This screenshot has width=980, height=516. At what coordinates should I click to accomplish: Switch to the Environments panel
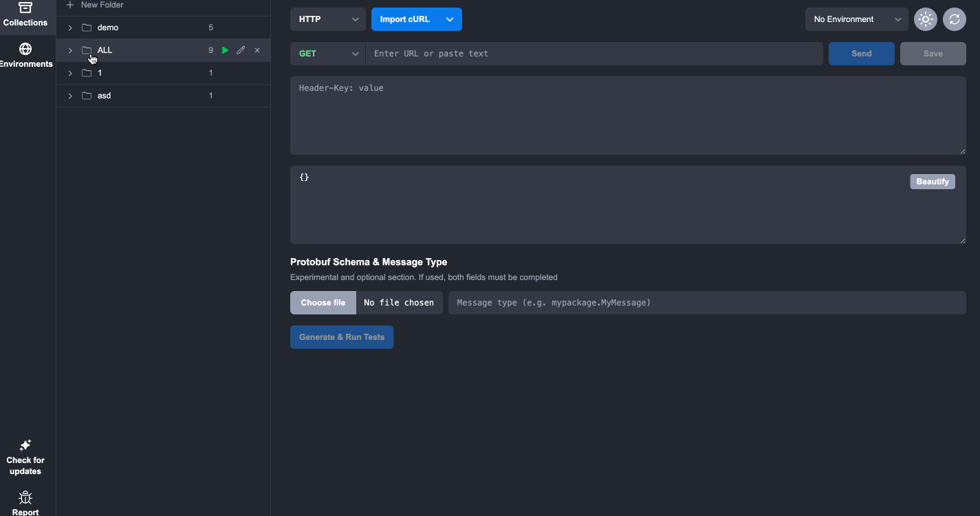coord(25,54)
